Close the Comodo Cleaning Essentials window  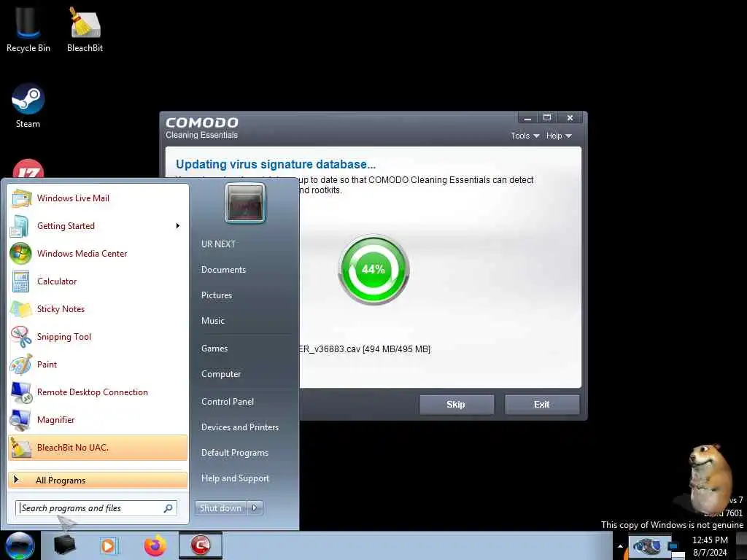(570, 117)
